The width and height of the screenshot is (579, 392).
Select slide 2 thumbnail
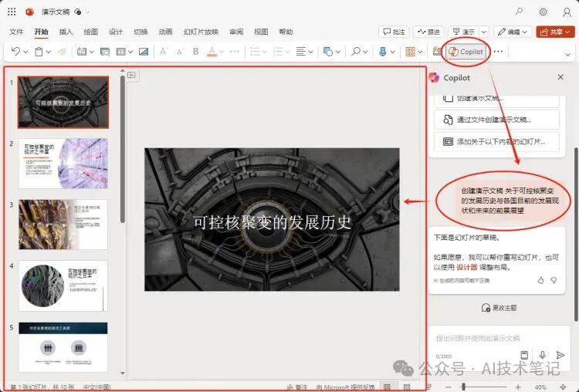click(x=63, y=163)
